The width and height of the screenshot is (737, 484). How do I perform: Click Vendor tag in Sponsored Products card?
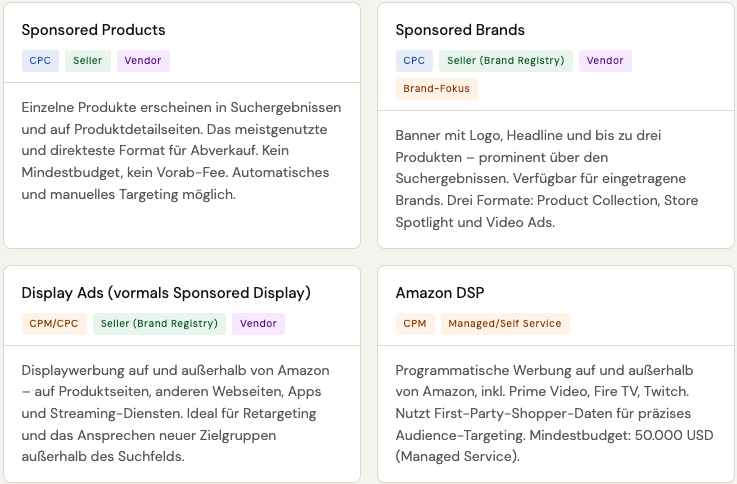pos(143,61)
